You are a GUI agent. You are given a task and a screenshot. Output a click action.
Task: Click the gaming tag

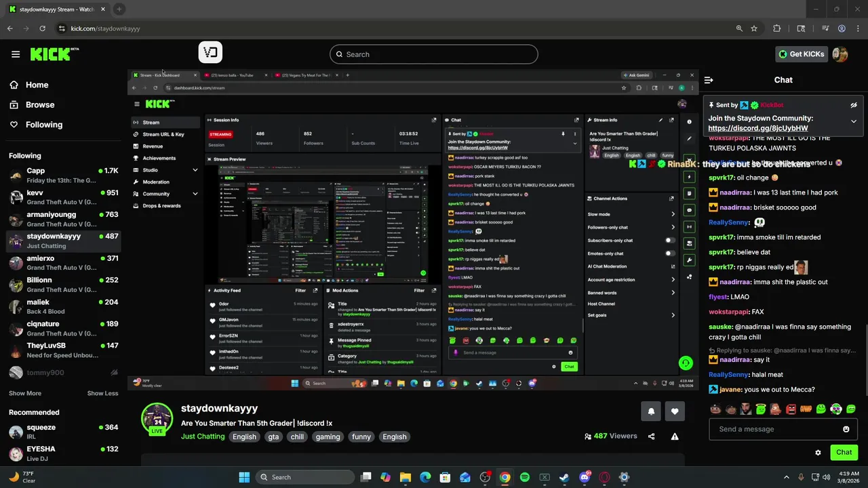click(x=328, y=437)
